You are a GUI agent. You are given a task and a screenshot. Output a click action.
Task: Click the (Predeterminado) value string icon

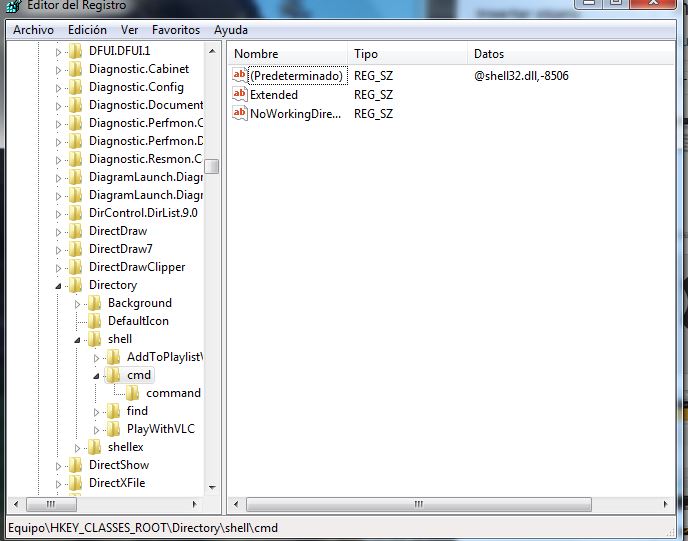[x=240, y=76]
